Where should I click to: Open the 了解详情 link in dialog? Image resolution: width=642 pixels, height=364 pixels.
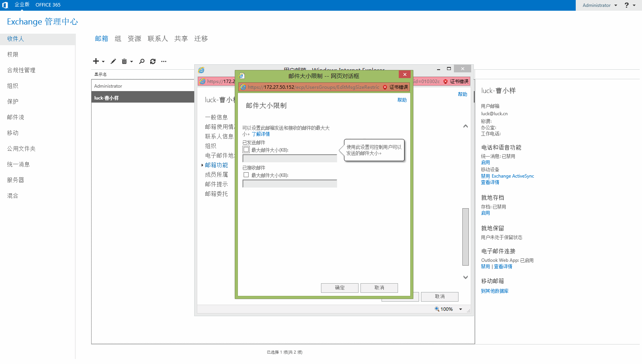click(x=261, y=134)
